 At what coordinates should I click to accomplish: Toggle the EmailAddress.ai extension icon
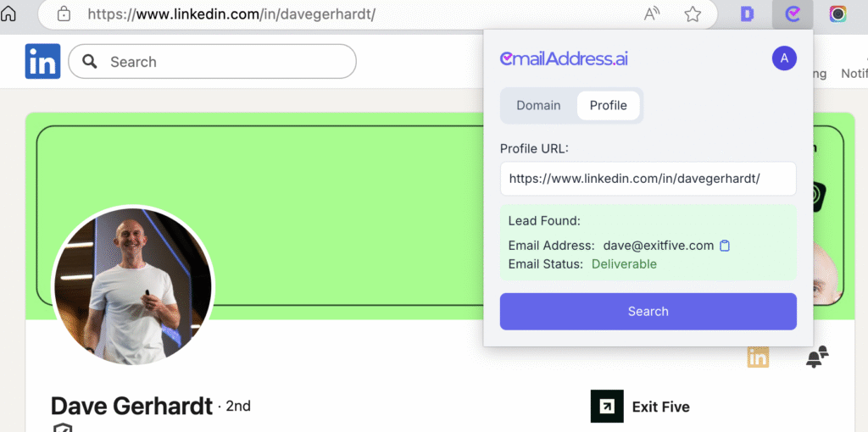coord(793,14)
